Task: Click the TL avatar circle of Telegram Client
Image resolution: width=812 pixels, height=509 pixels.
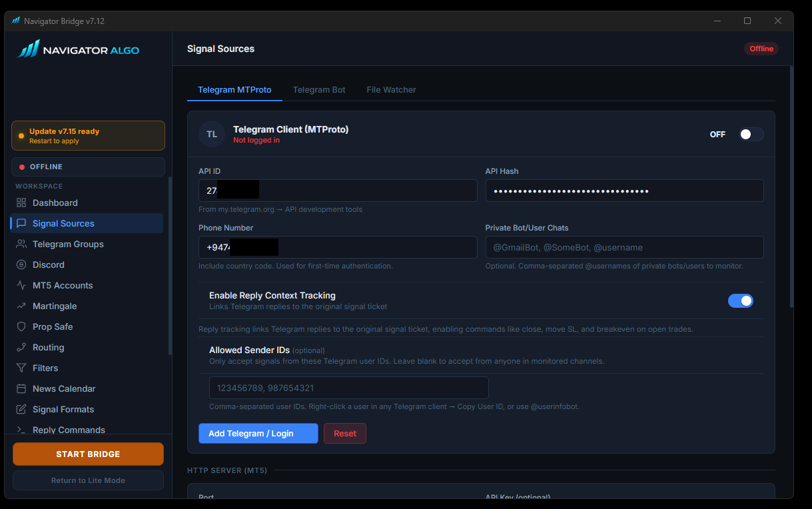Action: point(212,134)
